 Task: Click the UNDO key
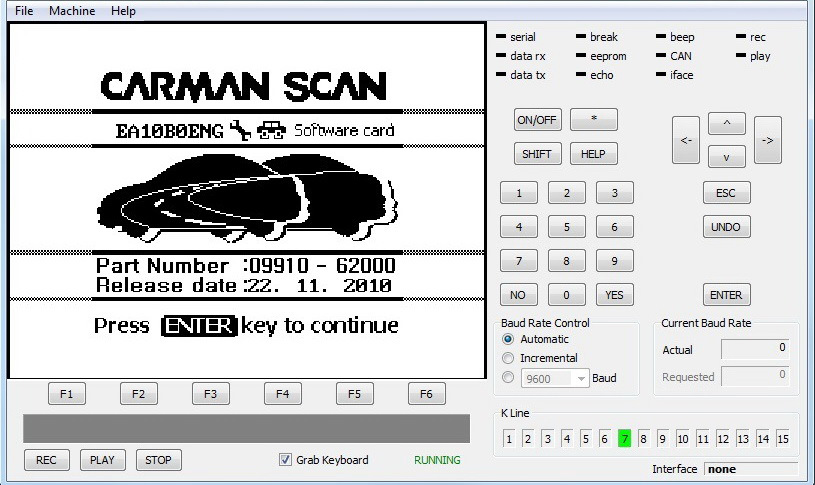coord(726,227)
